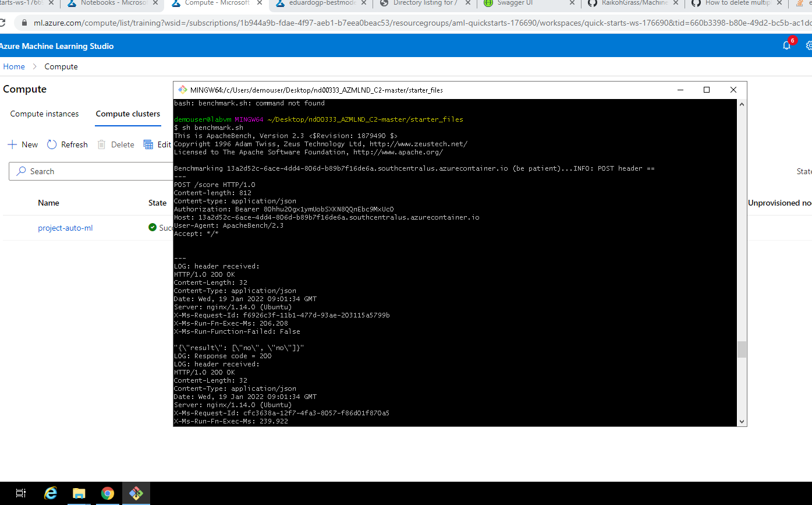Click the site lock icon in the address bar

click(24, 23)
